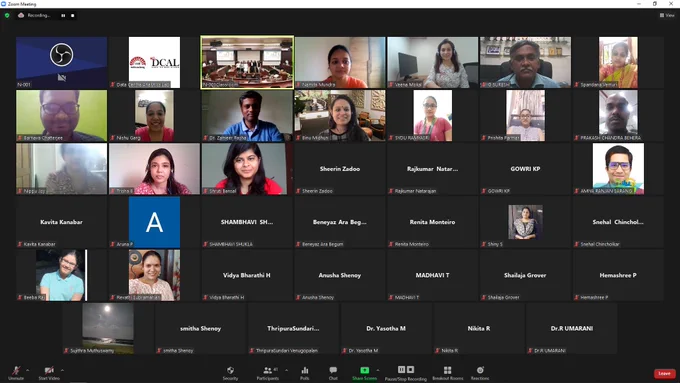Select Shiny S's profile photo tile
This screenshot has width=680, height=383.
tap(526, 222)
